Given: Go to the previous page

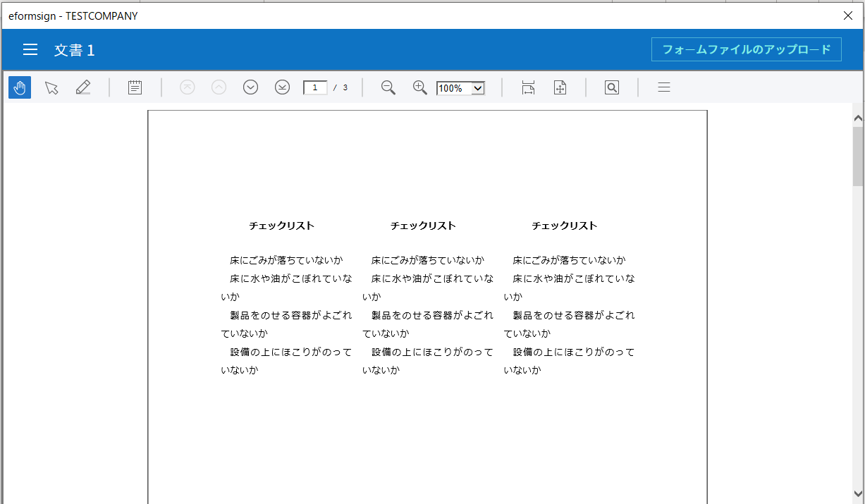Looking at the screenshot, I should pyautogui.click(x=219, y=87).
